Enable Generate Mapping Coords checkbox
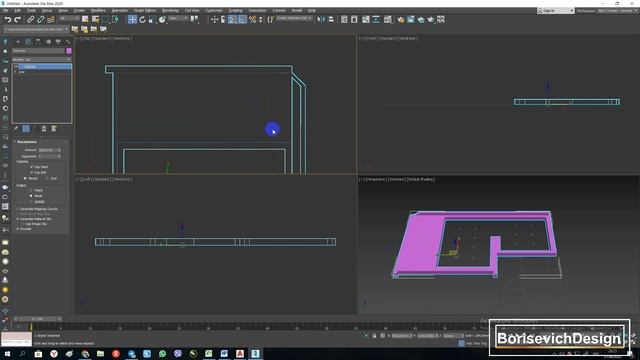Viewport: 640px width, 360px height. (18, 209)
